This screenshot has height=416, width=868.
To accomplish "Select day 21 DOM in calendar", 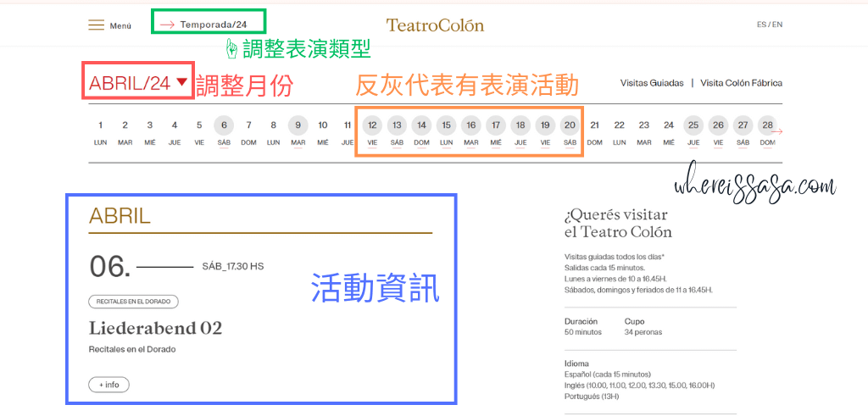I will [594, 133].
